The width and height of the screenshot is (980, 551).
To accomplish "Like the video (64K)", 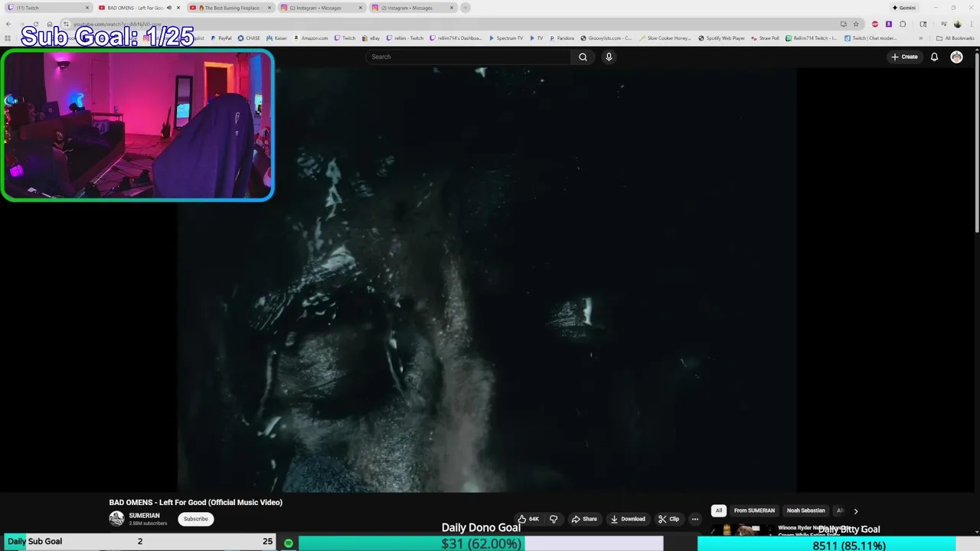I will click(x=529, y=519).
